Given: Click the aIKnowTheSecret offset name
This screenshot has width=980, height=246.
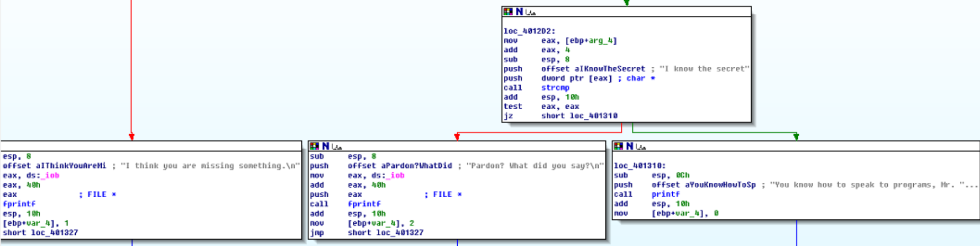Looking at the screenshot, I should (x=610, y=69).
